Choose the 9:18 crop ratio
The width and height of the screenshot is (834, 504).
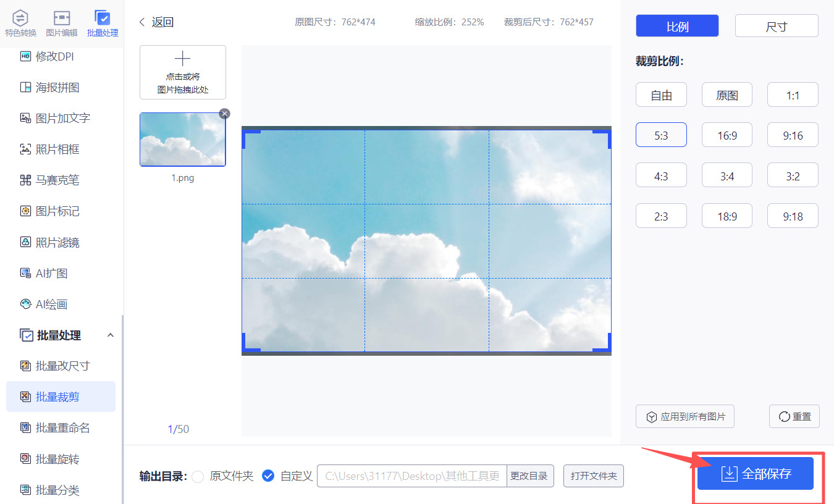793,216
